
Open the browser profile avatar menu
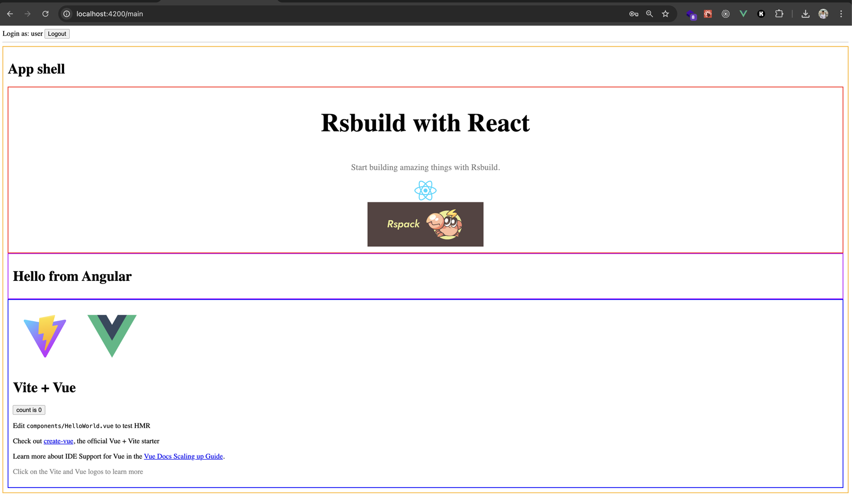point(823,13)
